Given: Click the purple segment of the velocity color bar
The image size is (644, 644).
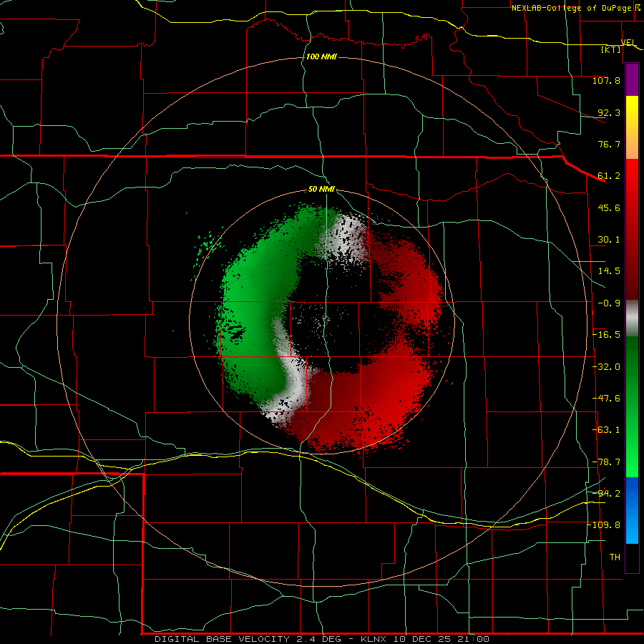Looking at the screenshot, I should (x=632, y=79).
